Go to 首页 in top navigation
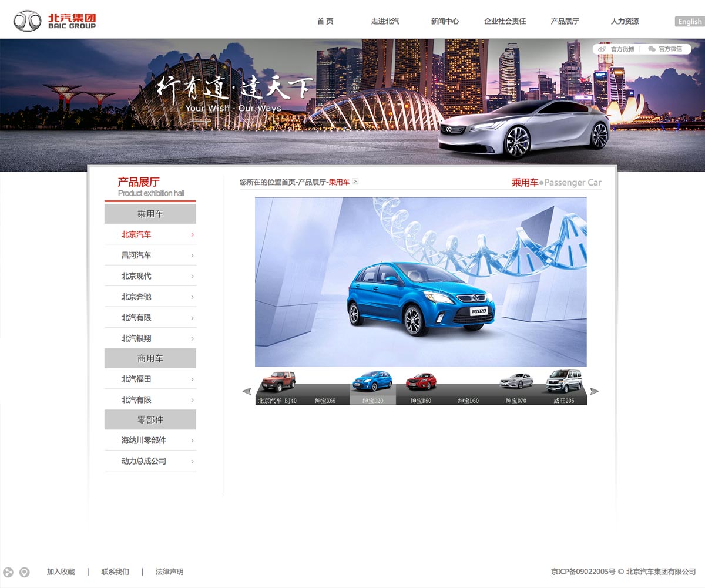The width and height of the screenshot is (705, 588). pyautogui.click(x=325, y=21)
